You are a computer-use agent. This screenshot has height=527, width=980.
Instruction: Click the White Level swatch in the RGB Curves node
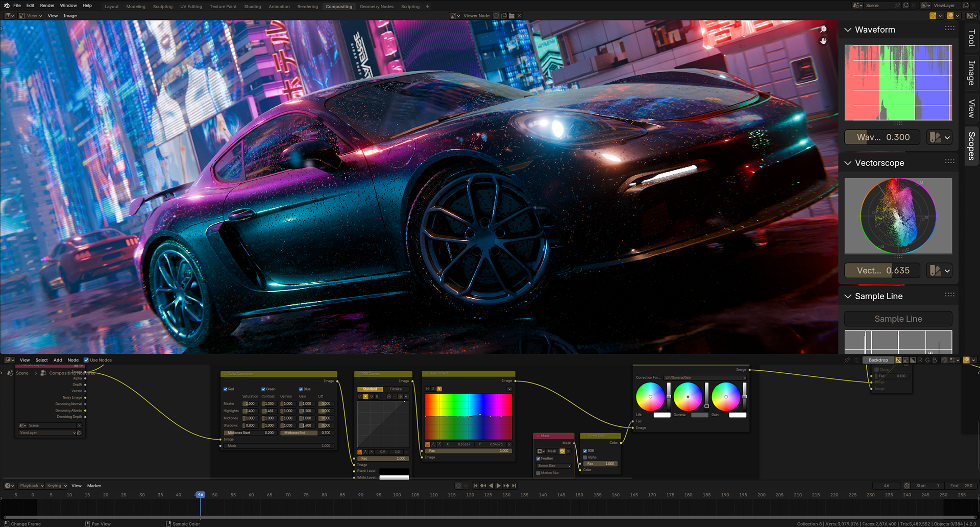[x=394, y=477]
